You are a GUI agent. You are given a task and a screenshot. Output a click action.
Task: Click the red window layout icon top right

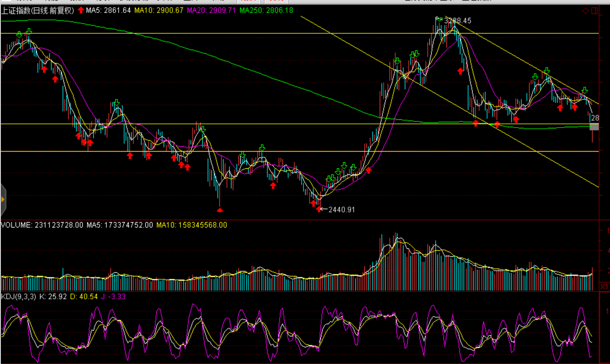click(x=594, y=11)
